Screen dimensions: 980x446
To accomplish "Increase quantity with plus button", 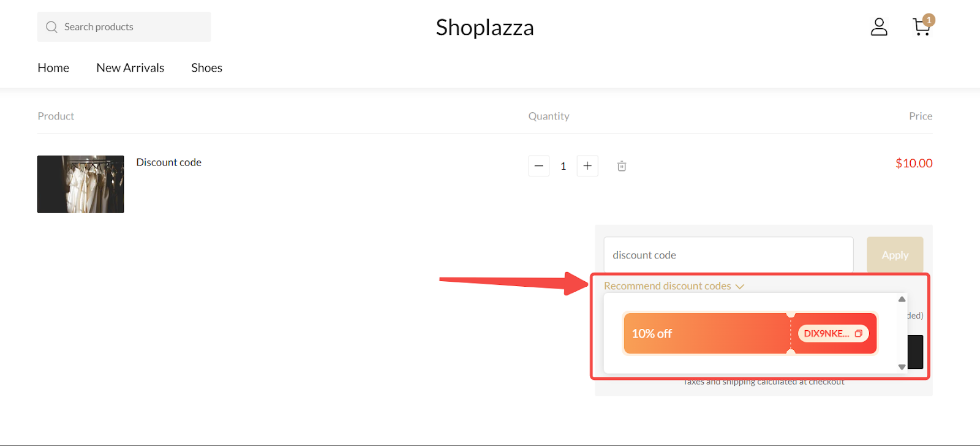I will click(x=587, y=166).
